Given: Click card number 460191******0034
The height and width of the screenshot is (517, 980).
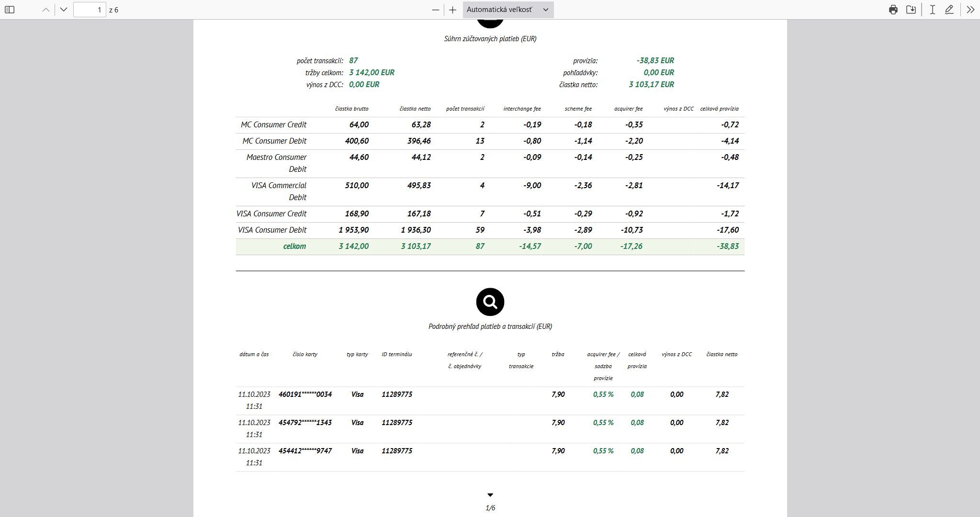Looking at the screenshot, I should [x=305, y=394].
